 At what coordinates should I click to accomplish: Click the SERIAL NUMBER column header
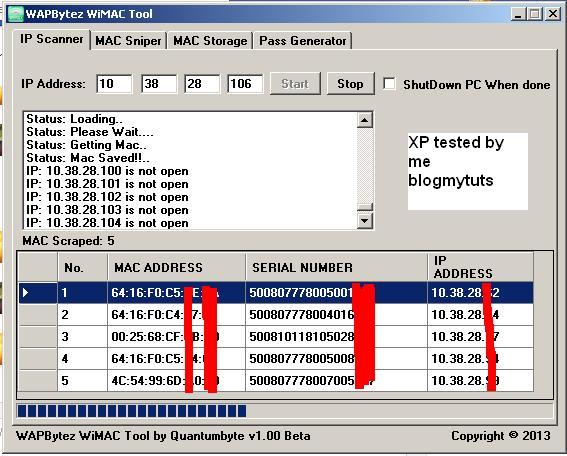coord(336,267)
